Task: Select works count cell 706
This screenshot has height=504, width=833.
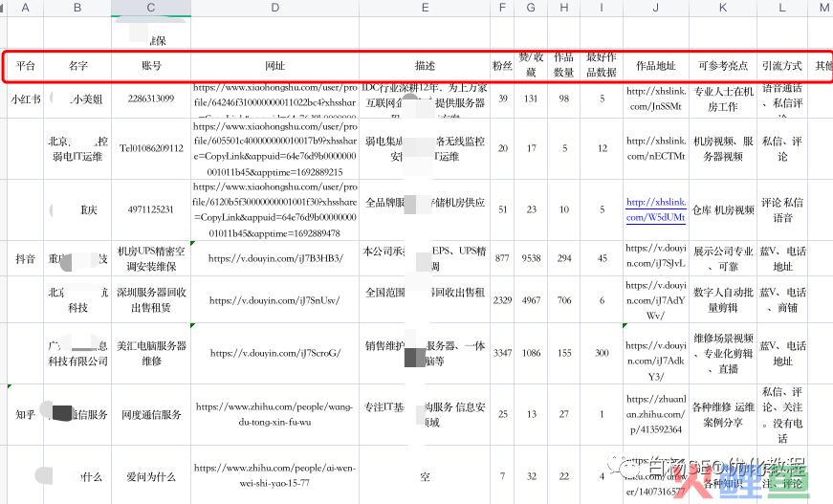Action: [563, 300]
